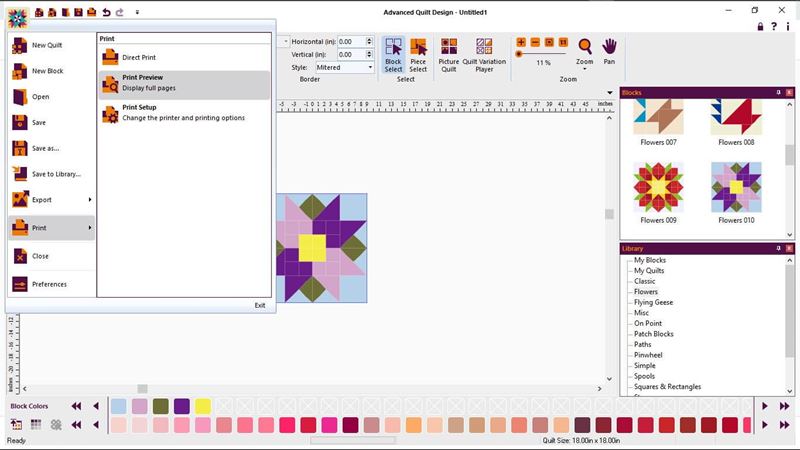Viewport: 800px width, 450px height.
Task: Click the orange zoom out minus icon
Action: pyautogui.click(x=535, y=43)
